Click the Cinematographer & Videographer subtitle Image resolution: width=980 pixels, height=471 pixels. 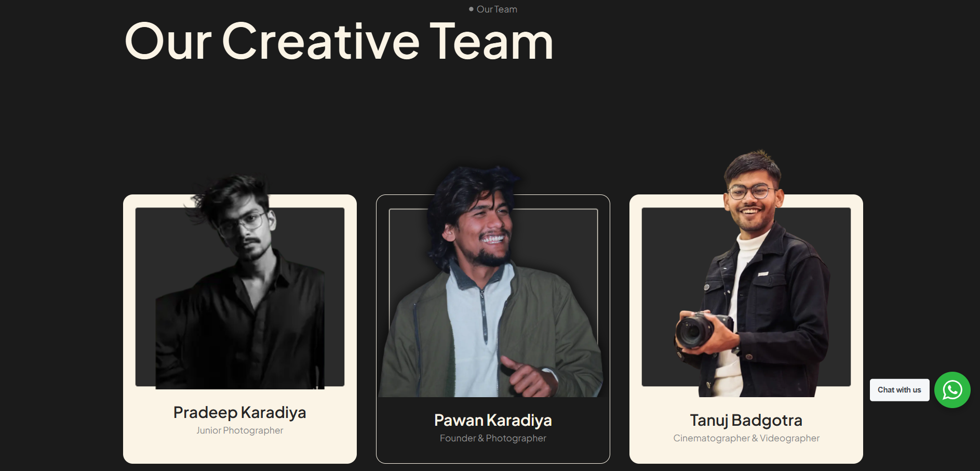click(x=746, y=438)
